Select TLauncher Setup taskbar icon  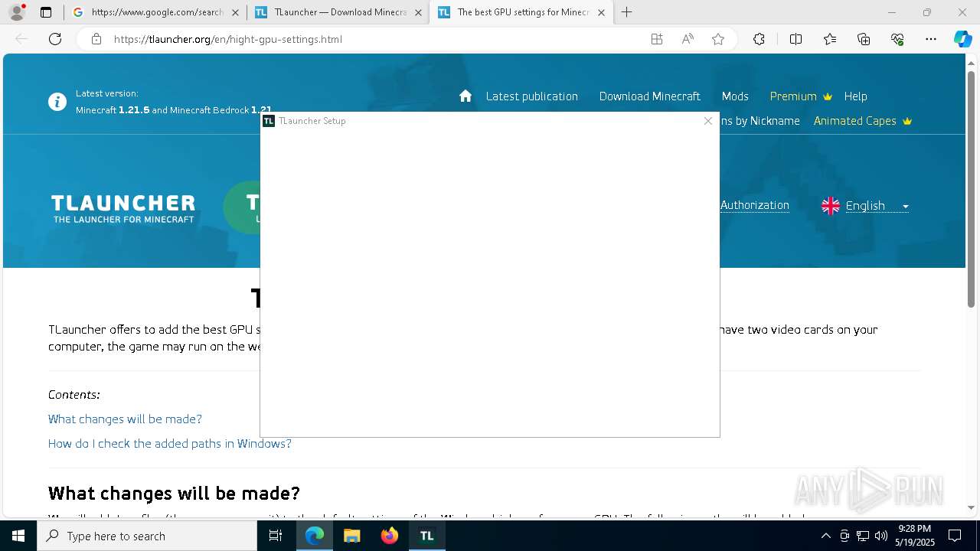pyautogui.click(x=427, y=536)
